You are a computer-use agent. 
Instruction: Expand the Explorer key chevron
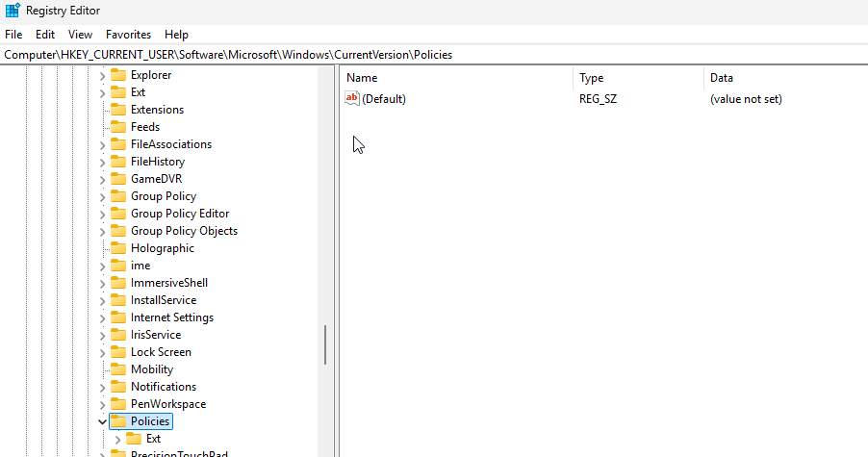(103, 75)
